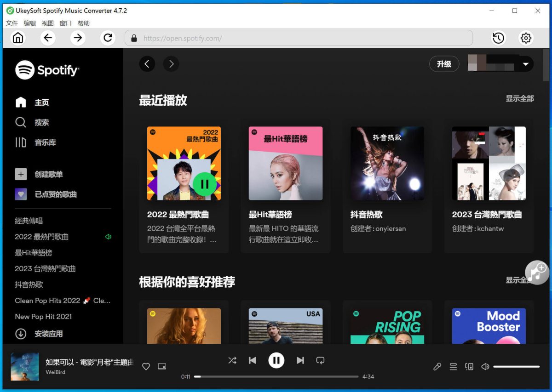Click the Spotify logo in sidebar
The width and height of the screenshot is (552, 392).
pyautogui.click(x=47, y=70)
